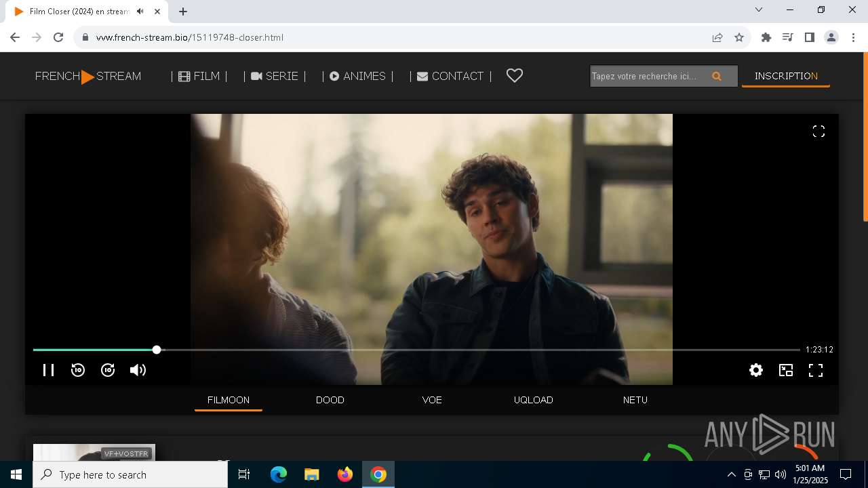868x488 pixels.
Task: Click the orange search magnifier icon
Action: pos(717,77)
